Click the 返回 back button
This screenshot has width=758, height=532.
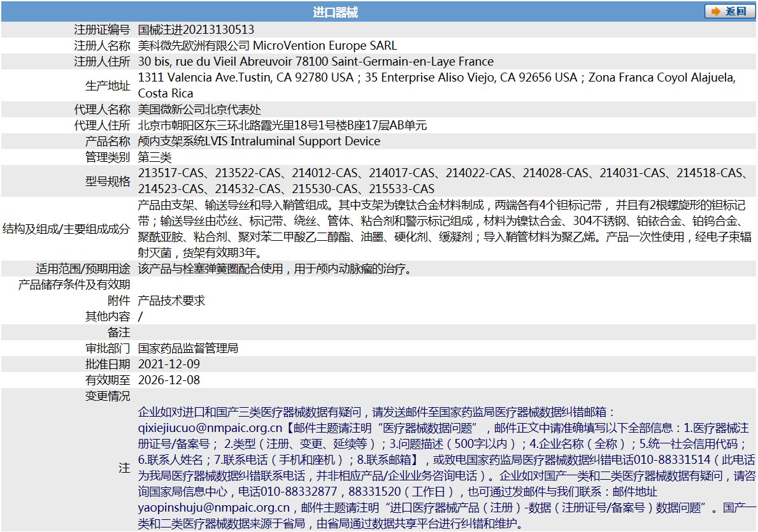(729, 11)
